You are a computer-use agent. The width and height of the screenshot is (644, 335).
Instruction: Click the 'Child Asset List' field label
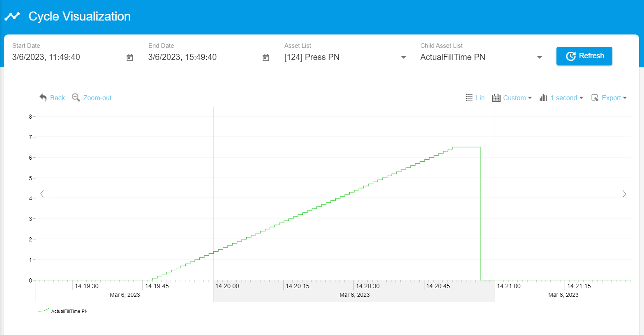[x=441, y=46]
